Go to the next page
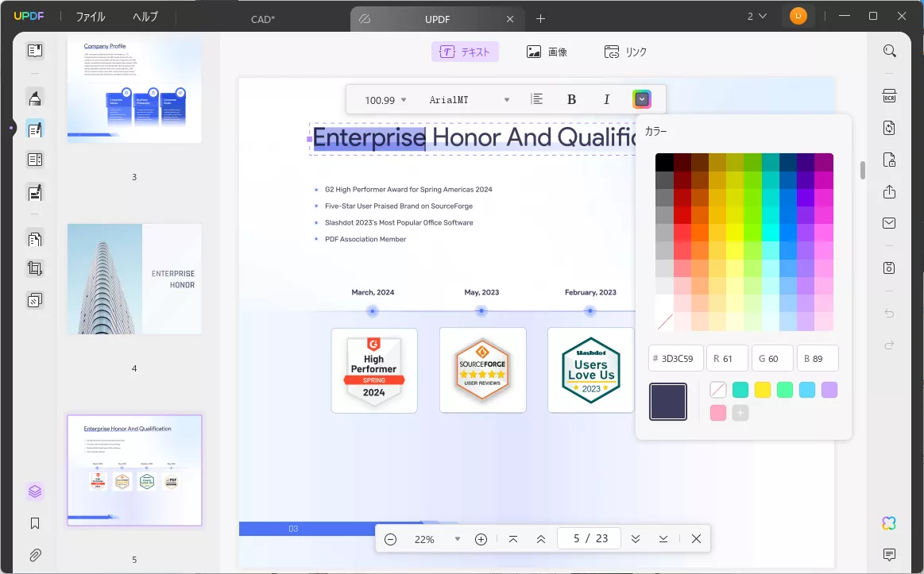The height and width of the screenshot is (574, 924). (x=636, y=539)
